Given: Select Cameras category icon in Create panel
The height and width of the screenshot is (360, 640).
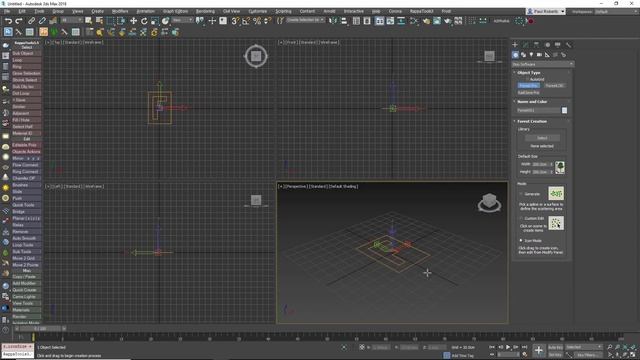Looking at the screenshot, I should (539, 55).
